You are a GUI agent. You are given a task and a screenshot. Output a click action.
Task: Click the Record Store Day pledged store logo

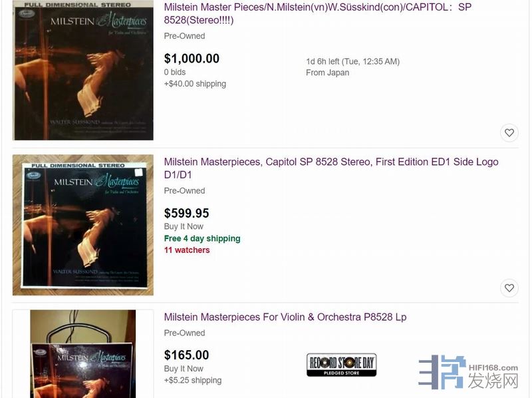pos(341,365)
